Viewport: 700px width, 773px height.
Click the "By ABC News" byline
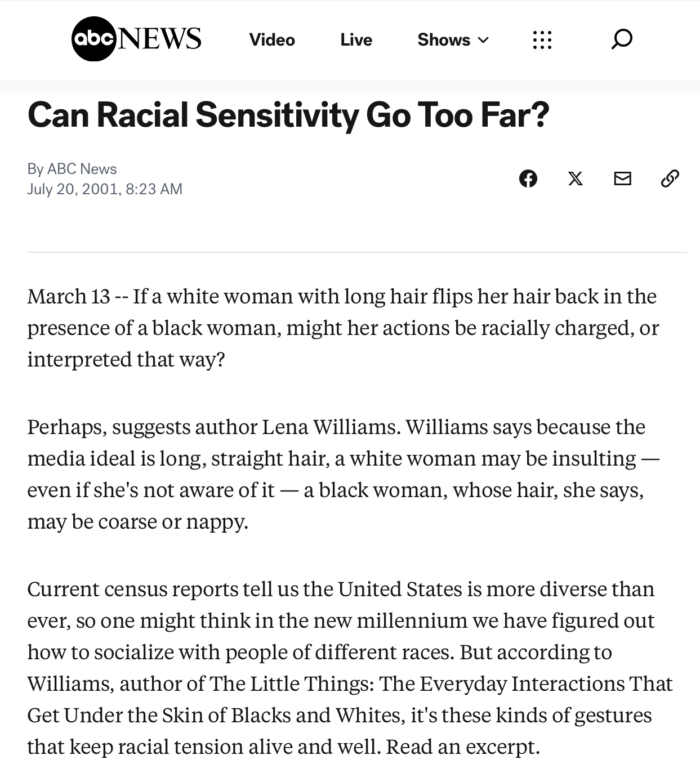pos(72,169)
